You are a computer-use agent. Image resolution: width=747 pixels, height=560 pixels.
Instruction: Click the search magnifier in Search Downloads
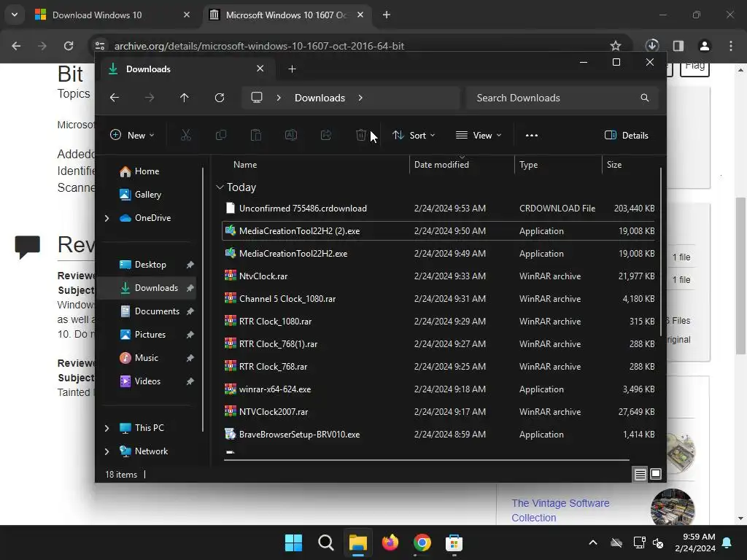point(645,98)
